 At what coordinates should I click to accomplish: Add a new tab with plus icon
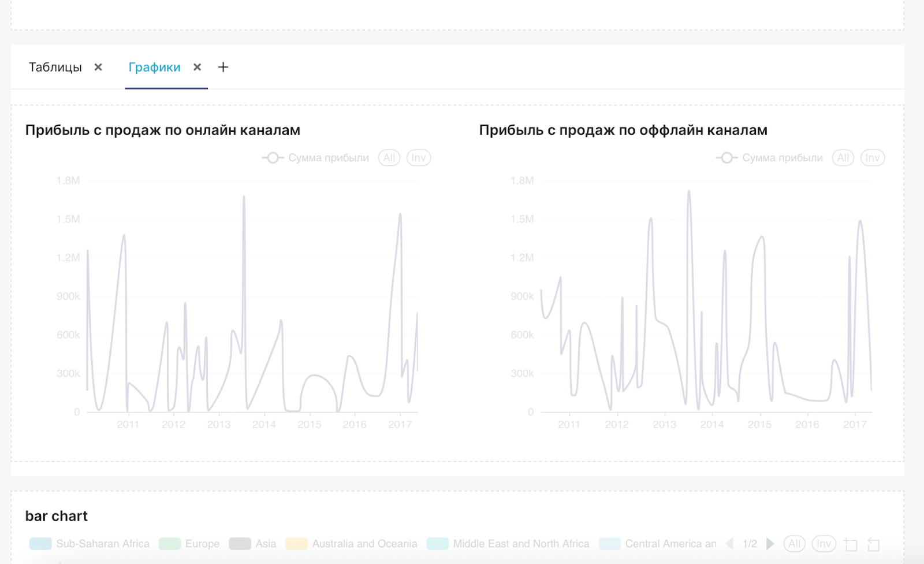[223, 67]
